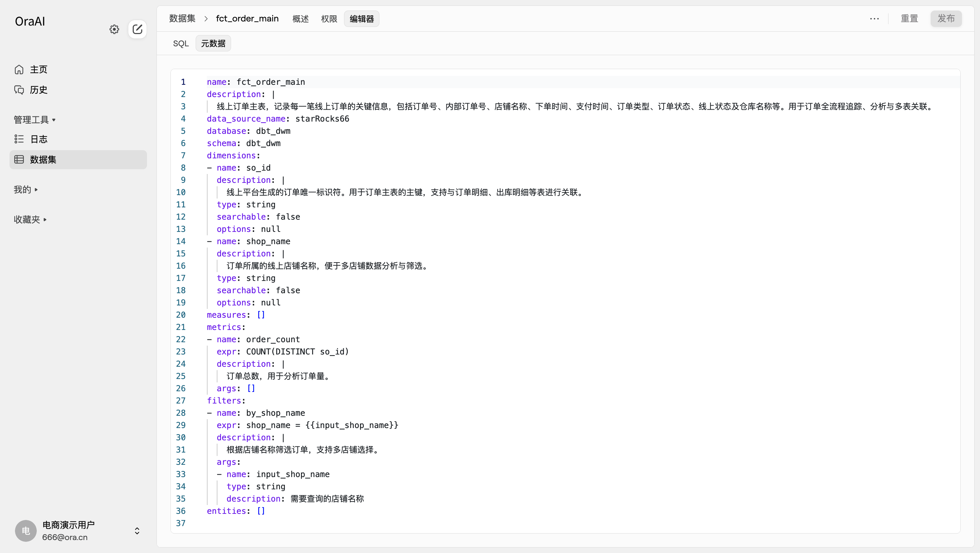Click the new chat compose icon
Screen dimensions: 980x553
click(x=137, y=29)
